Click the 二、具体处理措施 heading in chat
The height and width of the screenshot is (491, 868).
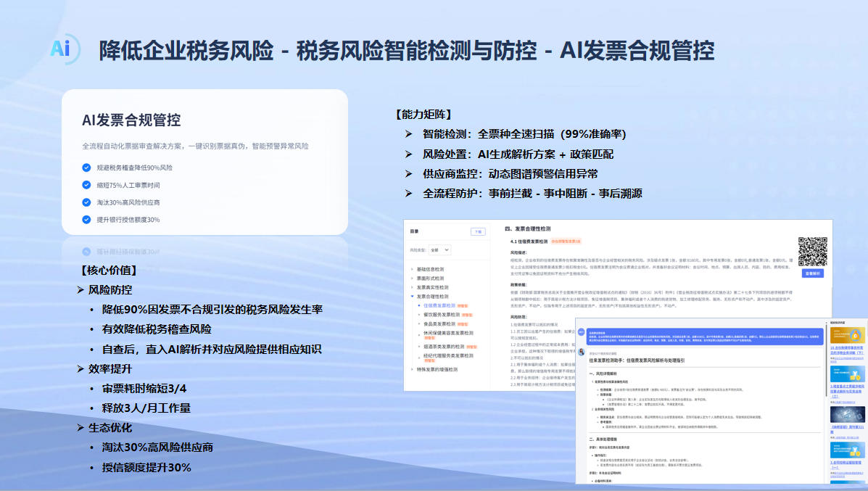pos(603,439)
